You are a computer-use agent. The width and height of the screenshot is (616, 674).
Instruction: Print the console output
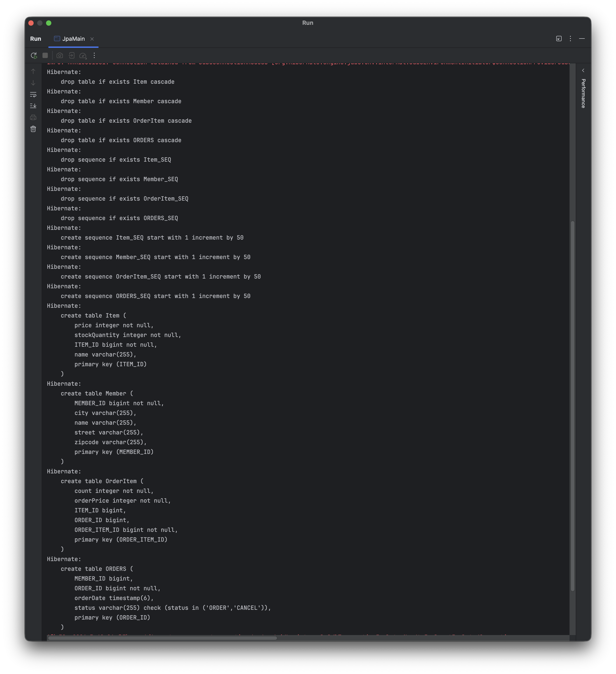tap(33, 117)
